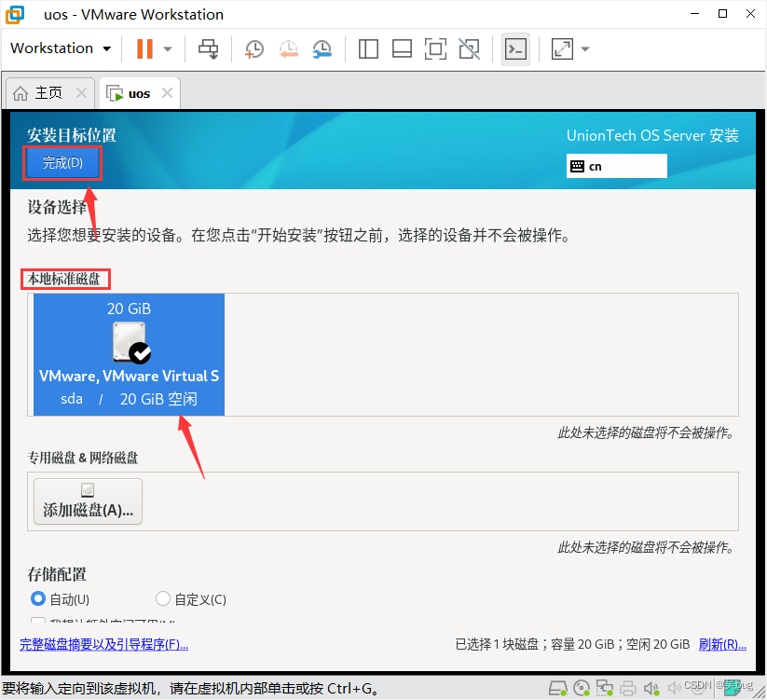The height and width of the screenshot is (700, 767).
Task: Expand the stretch display dropdown arrow
Action: pos(585,48)
